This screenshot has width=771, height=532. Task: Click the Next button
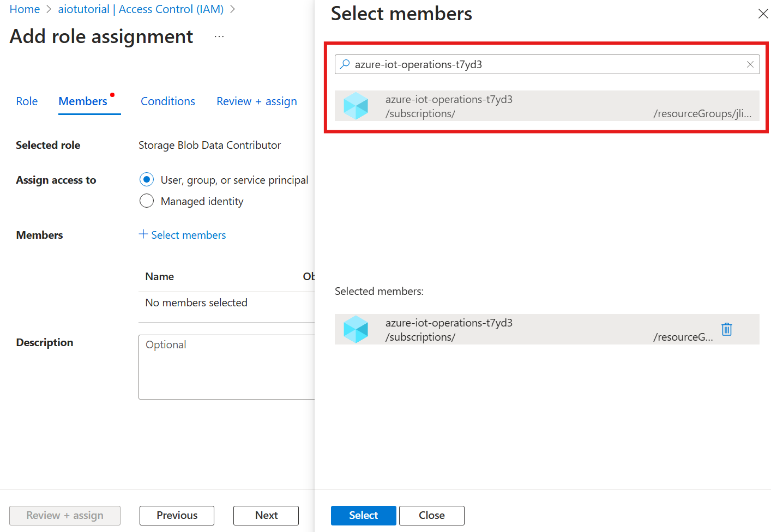click(x=266, y=515)
